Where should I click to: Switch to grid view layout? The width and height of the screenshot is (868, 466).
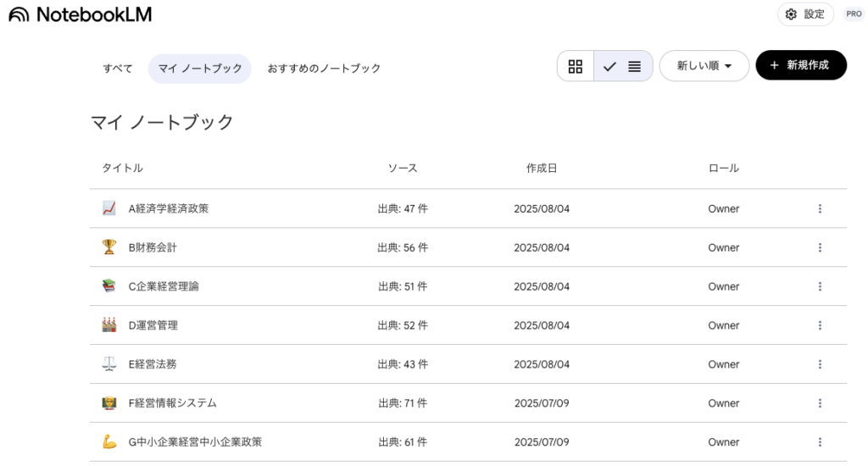pyautogui.click(x=576, y=66)
